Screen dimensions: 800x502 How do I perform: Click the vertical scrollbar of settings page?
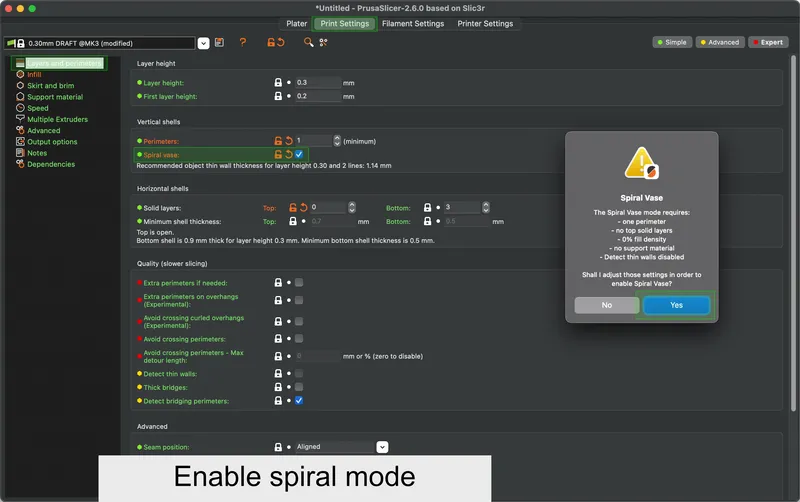click(793, 233)
